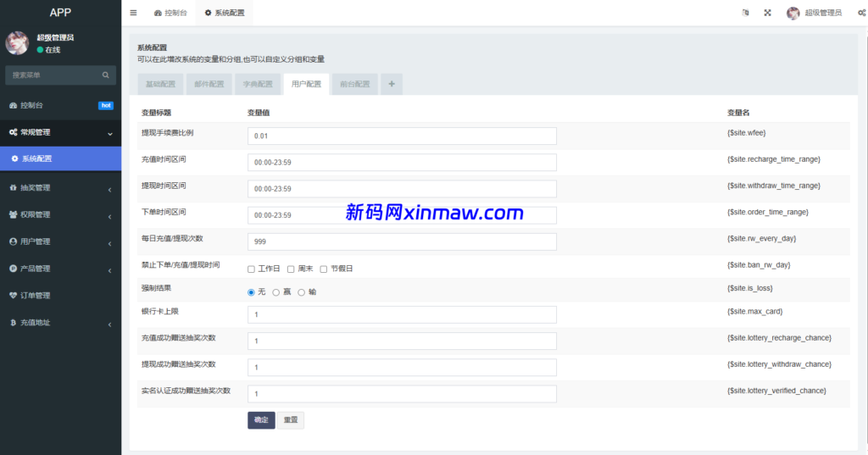
Task: Click the 用户管理 user icon
Action: [x=14, y=241]
